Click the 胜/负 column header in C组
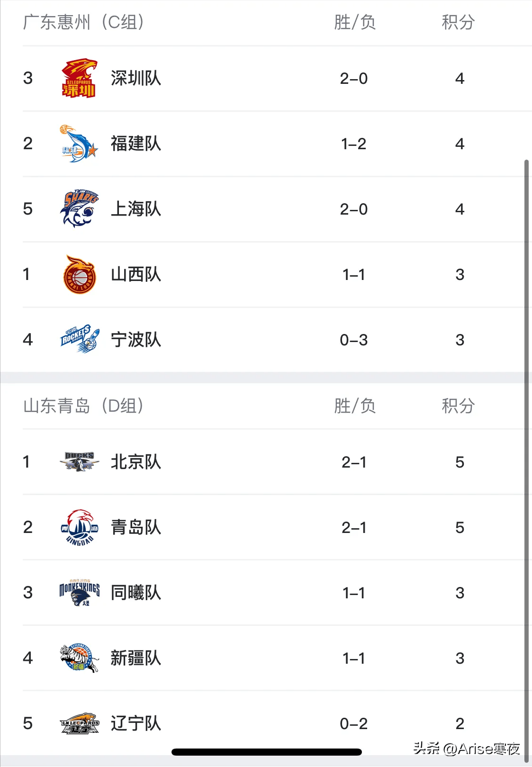The image size is (532, 767). pyautogui.click(x=354, y=22)
